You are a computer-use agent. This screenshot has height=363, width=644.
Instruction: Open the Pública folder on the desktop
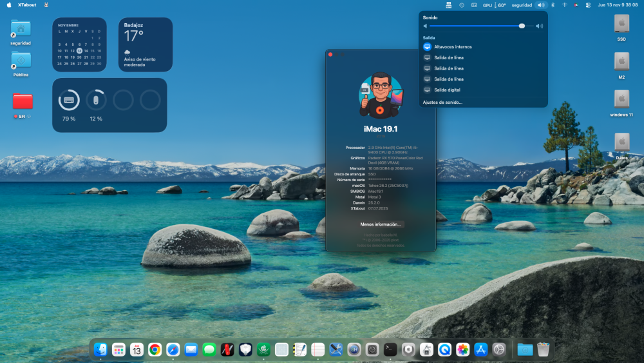(x=21, y=61)
